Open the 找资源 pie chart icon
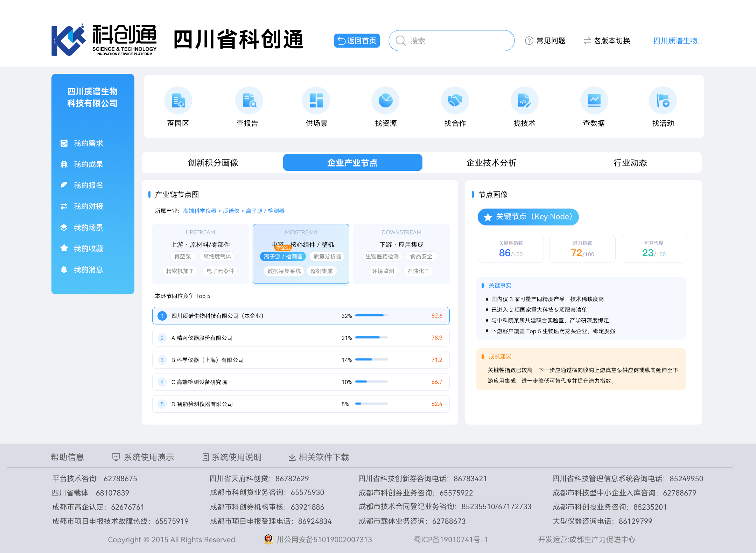This screenshot has width=756, height=553. (x=385, y=101)
